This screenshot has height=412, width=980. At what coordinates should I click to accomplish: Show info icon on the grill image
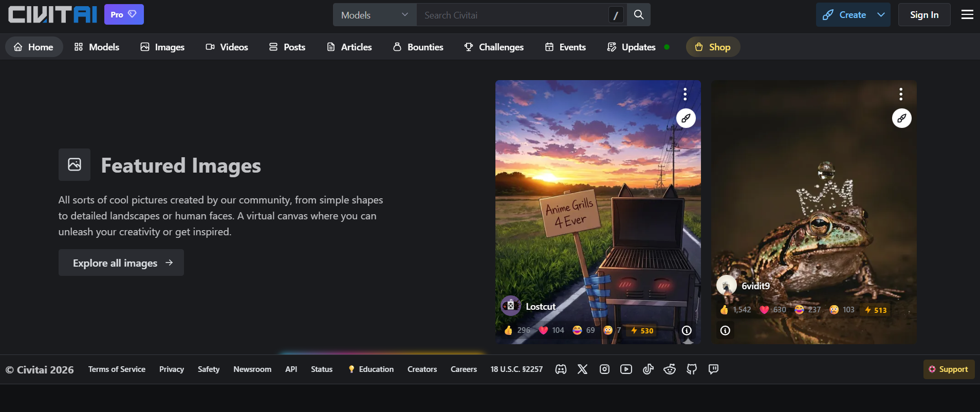687,330
